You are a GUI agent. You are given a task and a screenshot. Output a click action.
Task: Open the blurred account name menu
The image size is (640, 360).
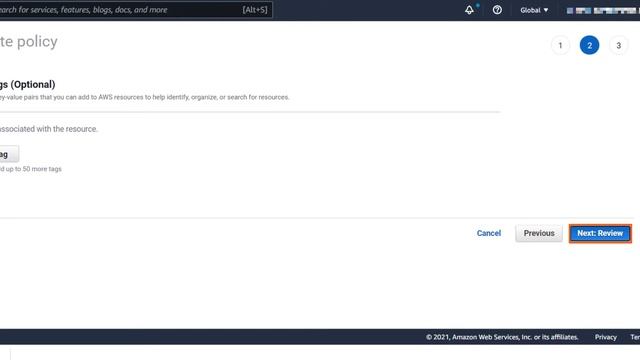click(603, 11)
